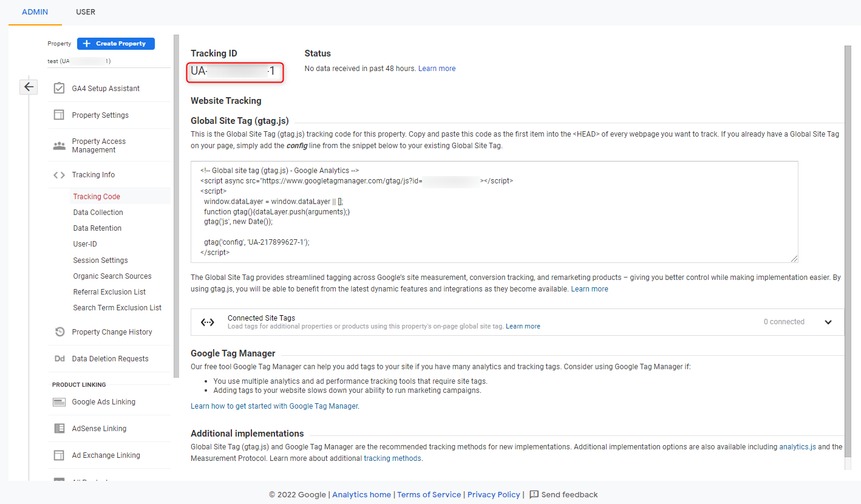Screen dimensions: 861x504
Task: Open Property Access Management
Action: (99, 146)
